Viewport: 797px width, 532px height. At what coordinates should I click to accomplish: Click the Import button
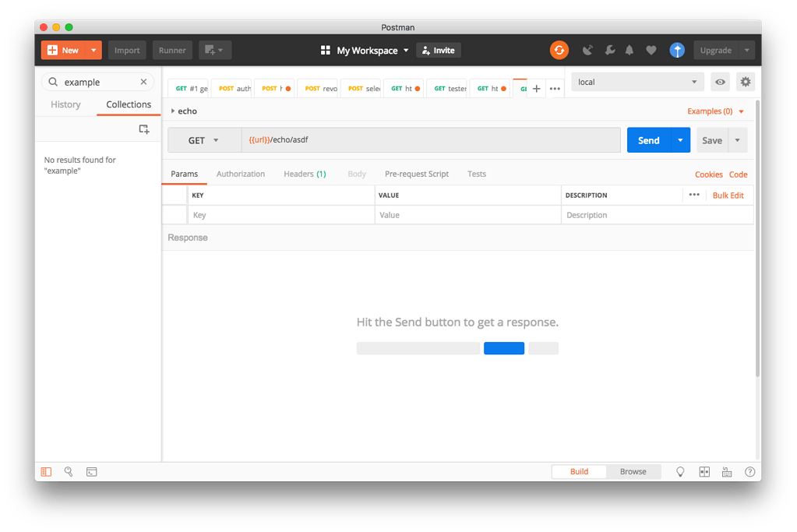pos(127,51)
